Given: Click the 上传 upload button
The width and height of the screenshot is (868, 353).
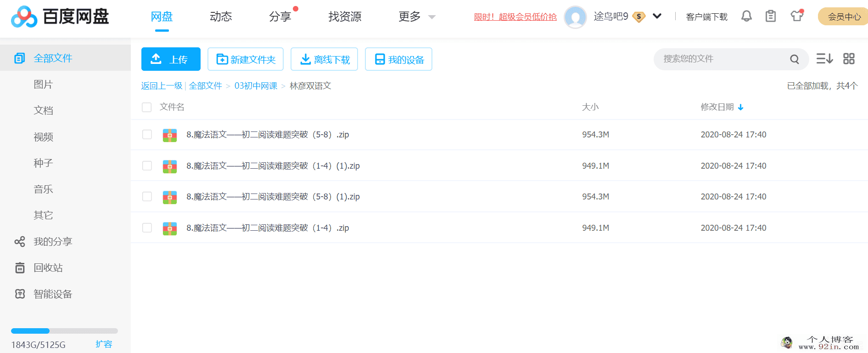Looking at the screenshot, I should pyautogui.click(x=171, y=59).
